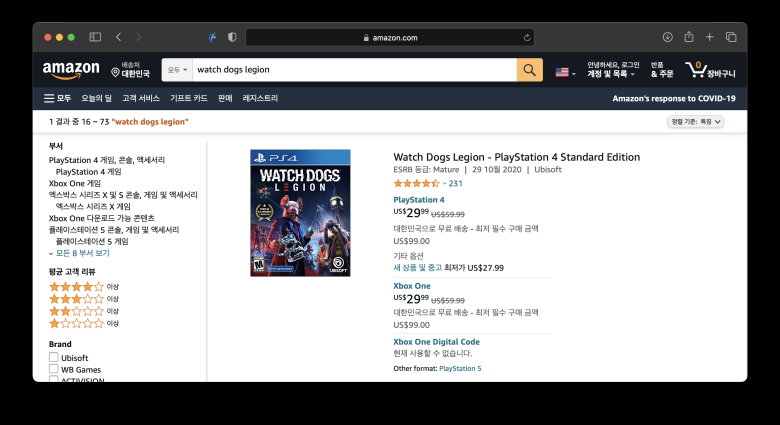Expand the 계정 및 목록 account menu
This screenshot has width=780, height=425.
point(613,70)
